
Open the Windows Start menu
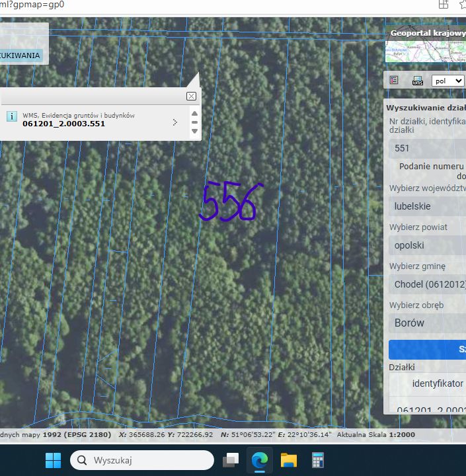[x=53, y=460]
